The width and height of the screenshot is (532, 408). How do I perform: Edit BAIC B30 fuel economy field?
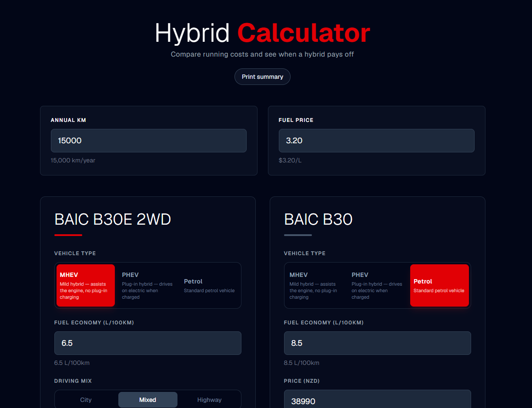click(378, 343)
